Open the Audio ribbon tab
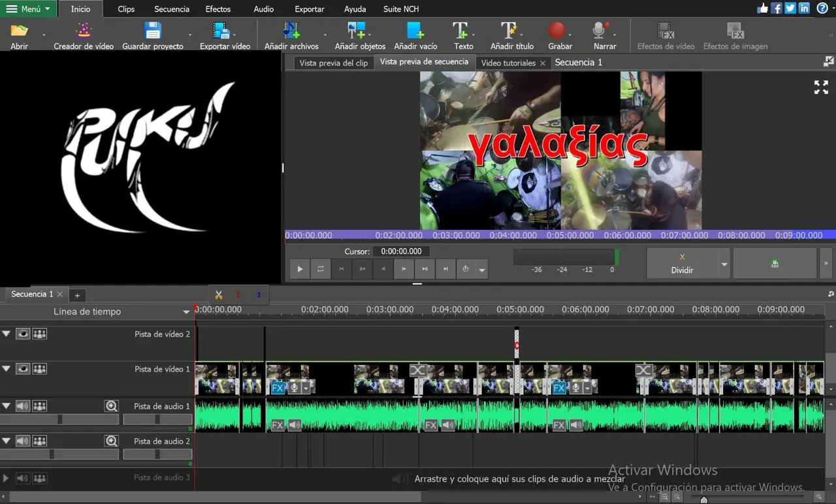 pos(264,9)
